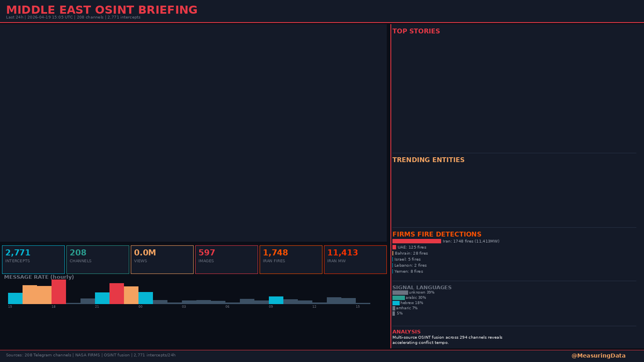Click the Message Rate (hourly) chart title

point(39,277)
